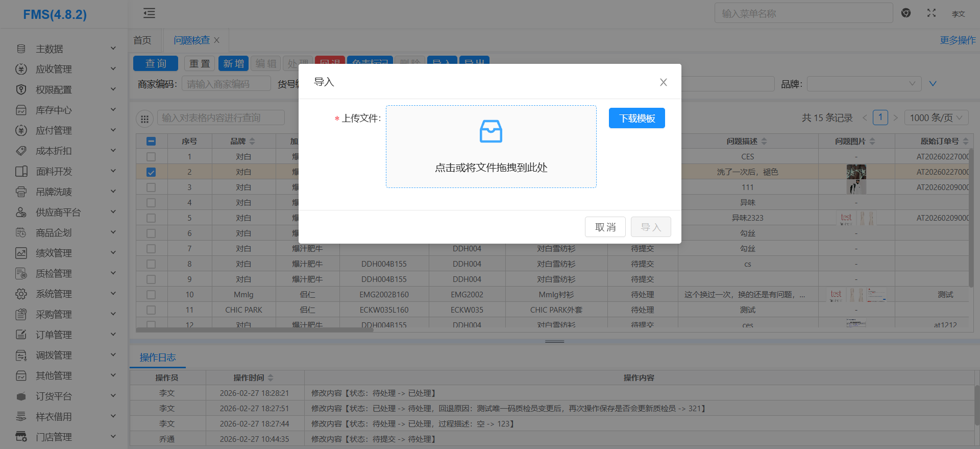Click the sidebar collapse hamburger icon
Viewport: 980px width, 449px height.
pyautogui.click(x=149, y=13)
